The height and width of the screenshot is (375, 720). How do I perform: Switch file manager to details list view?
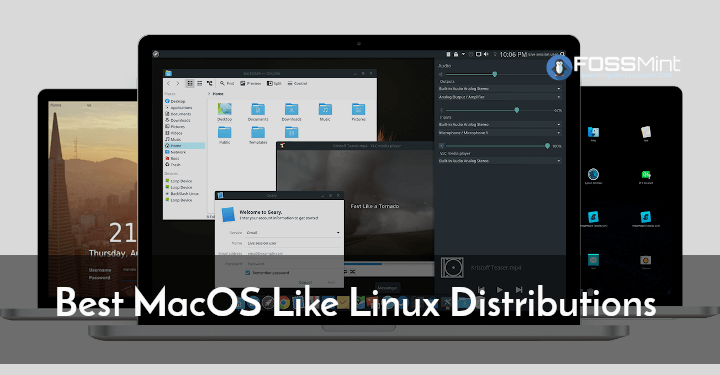tap(200, 84)
